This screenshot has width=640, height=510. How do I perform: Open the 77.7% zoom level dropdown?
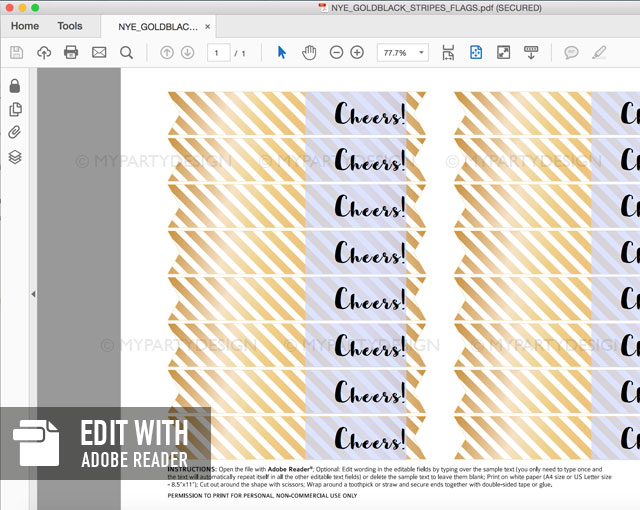click(403, 52)
